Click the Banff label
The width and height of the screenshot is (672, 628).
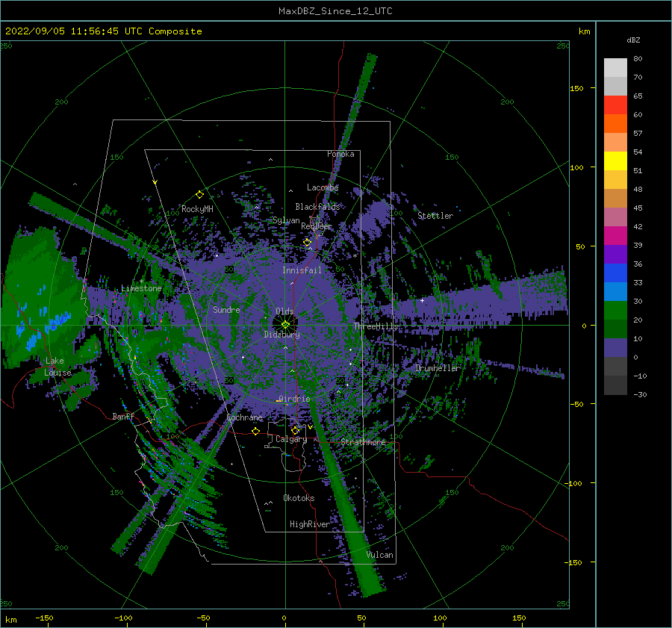pyautogui.click(x=123, y=416)
